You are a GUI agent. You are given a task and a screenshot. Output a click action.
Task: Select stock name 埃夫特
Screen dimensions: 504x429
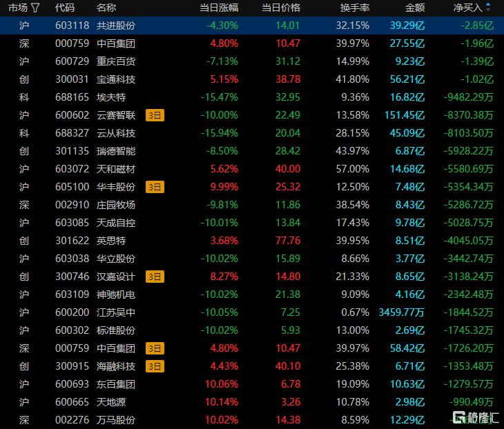pyautogui.click(x=111, y=97)
